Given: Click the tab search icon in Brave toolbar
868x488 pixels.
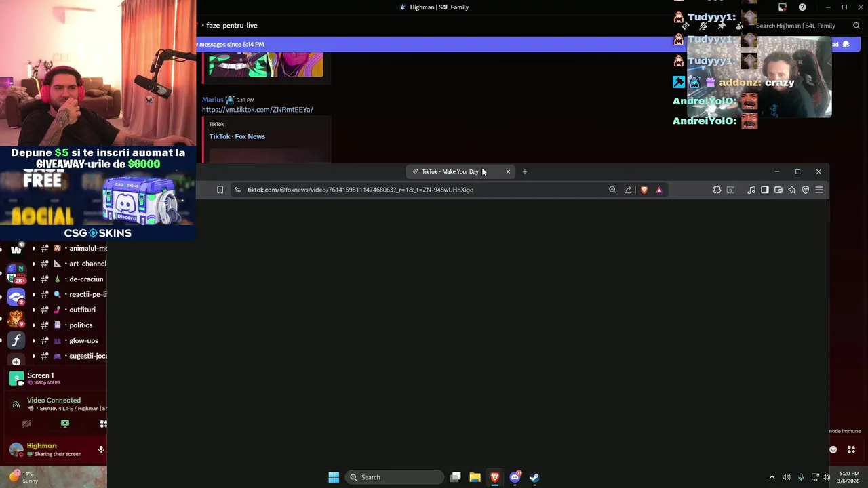Looking at the screenshot, I should click(730, 190).
